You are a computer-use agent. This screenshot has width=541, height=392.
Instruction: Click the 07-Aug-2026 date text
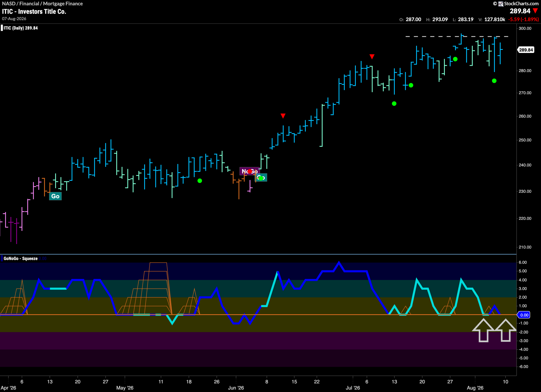pyautogui.click(x=14, y=19)
